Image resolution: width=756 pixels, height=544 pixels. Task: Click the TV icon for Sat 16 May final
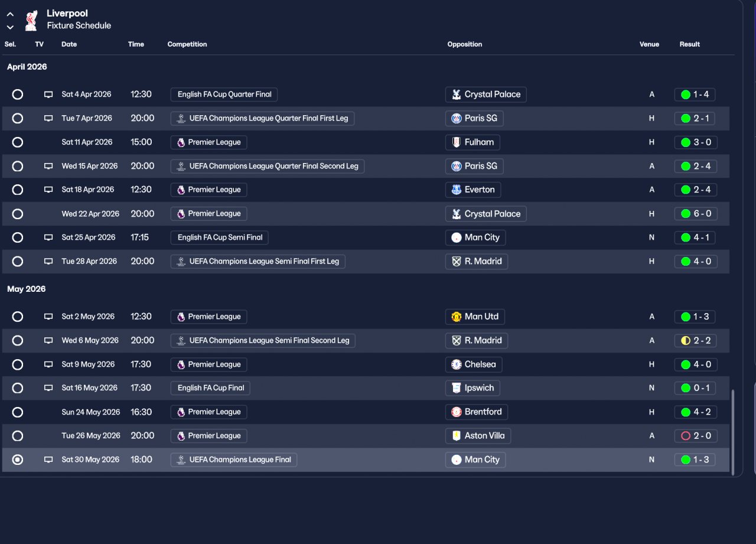coord(48,388)
